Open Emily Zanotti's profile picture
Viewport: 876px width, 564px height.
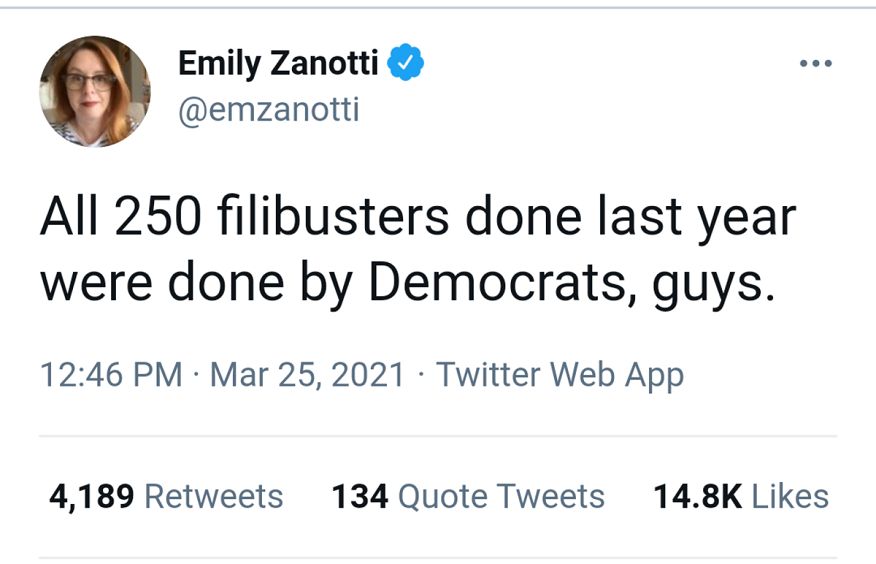click(x=94, y=92)
